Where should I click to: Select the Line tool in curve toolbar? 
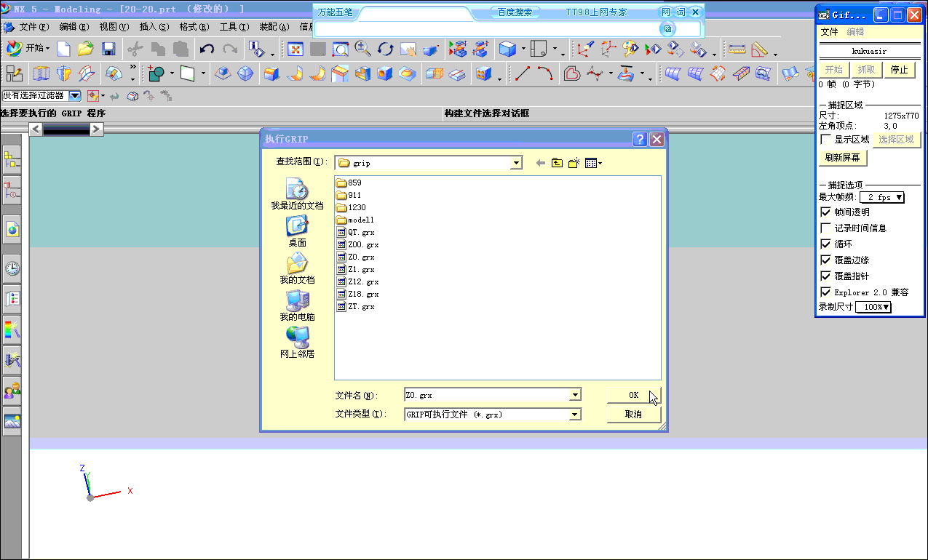pos(523,73)
